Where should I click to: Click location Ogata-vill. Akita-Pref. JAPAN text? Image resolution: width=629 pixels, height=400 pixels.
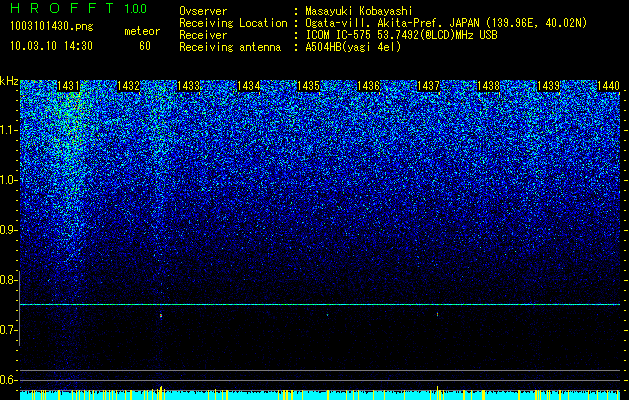[394, 23]
